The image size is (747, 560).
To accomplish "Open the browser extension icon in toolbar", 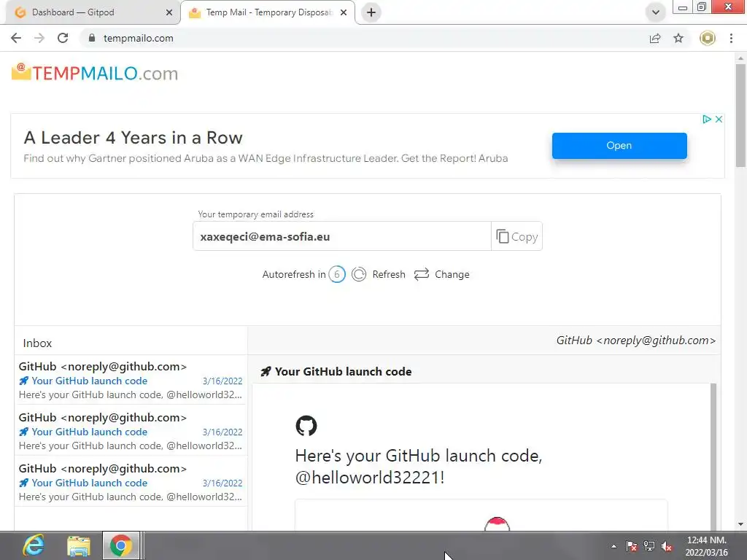I will pyautogui.click(x=708, y=38).
